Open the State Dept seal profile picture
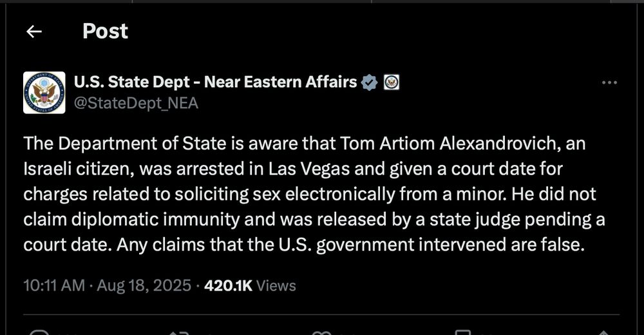The height and width of the screenshot is (335, 644). pyautogui.click(x=44, y=93)
